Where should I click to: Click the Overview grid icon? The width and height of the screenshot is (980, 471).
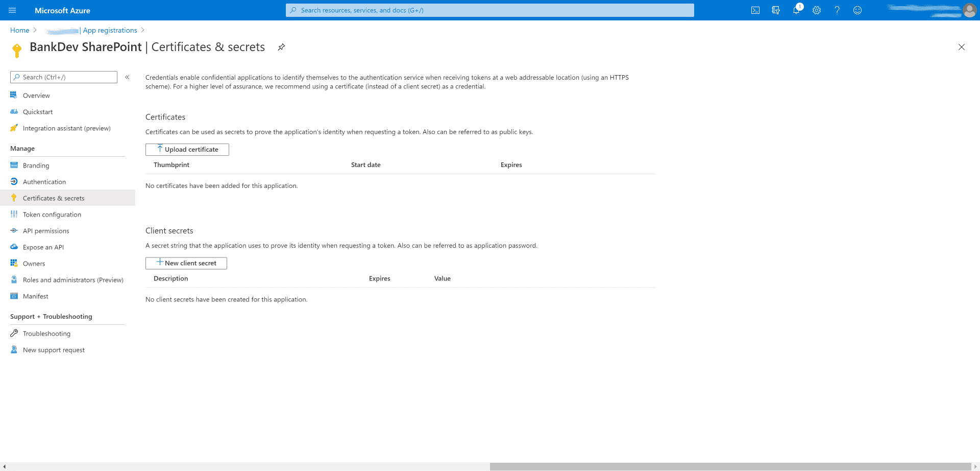pyautogui.click(x=14, y=96)
